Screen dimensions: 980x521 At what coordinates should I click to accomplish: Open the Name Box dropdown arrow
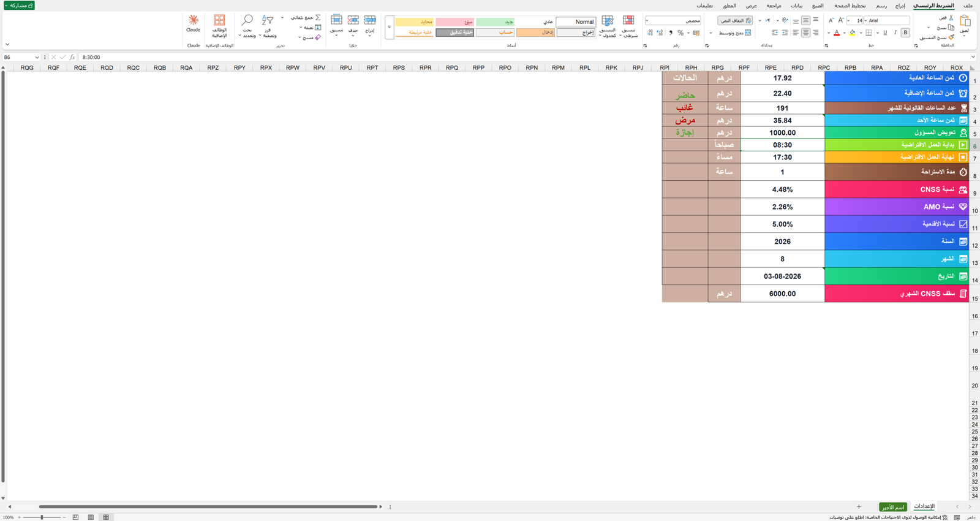pos(37,57)
